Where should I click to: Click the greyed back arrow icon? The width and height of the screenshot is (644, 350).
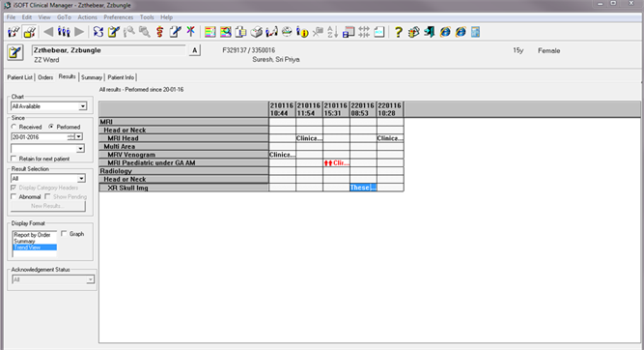(x=48, y=32)
